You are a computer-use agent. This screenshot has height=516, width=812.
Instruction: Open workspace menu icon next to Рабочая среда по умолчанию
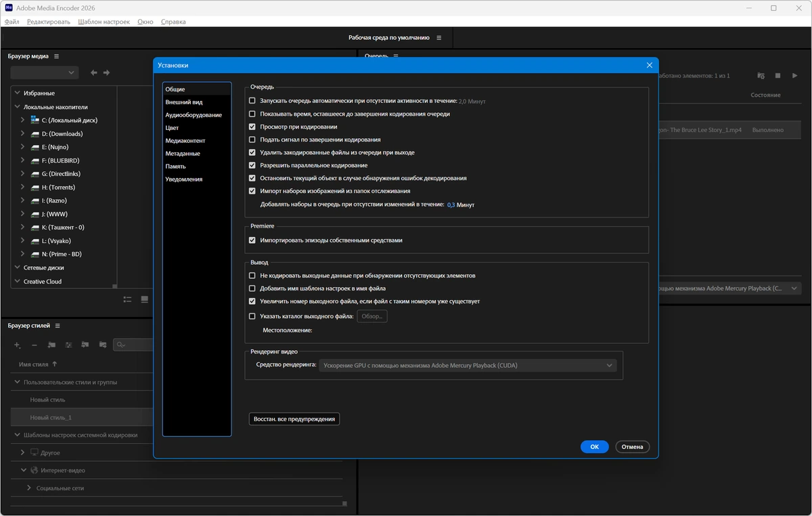439,38
